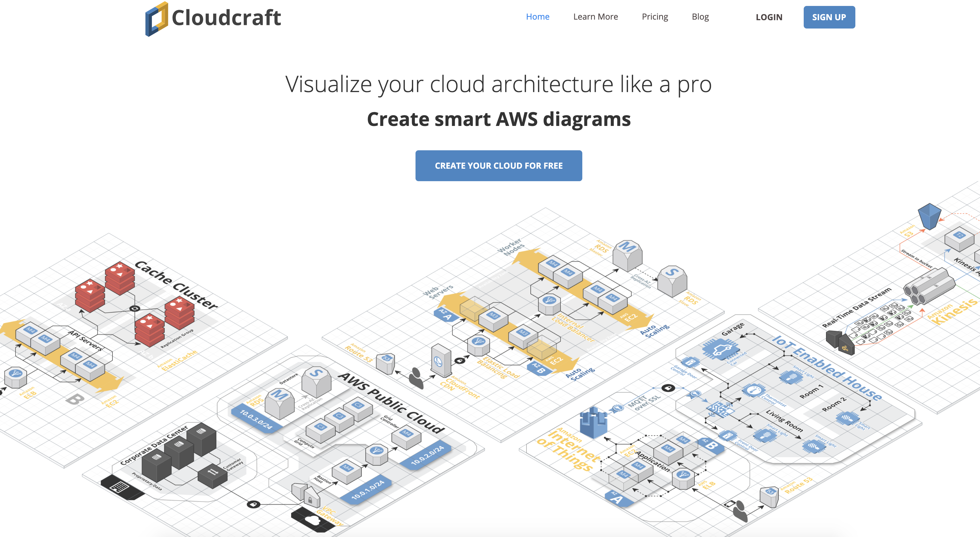The image size is (980, 537).
Task: Open the Learn More nav item
Action: 595,17
